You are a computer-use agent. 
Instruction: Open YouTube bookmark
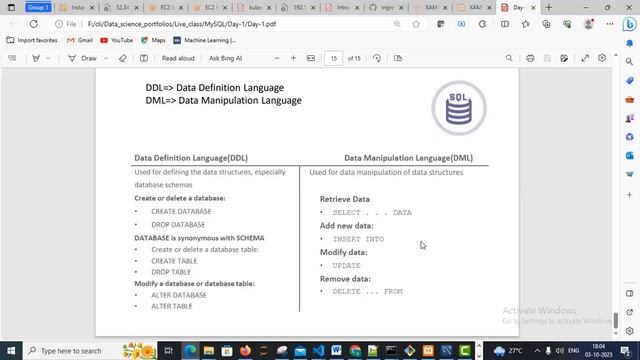coord(117,40)
